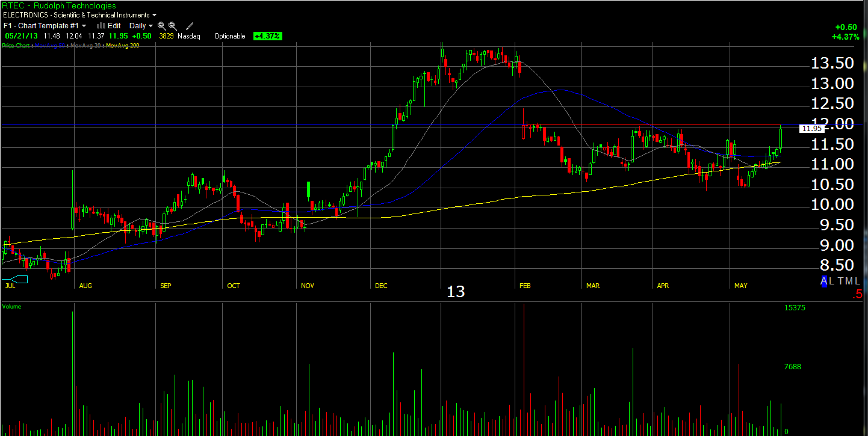Click the zoom out magnifier icon
The width and height of the screenshot is (868, 436).
(173, 26)
